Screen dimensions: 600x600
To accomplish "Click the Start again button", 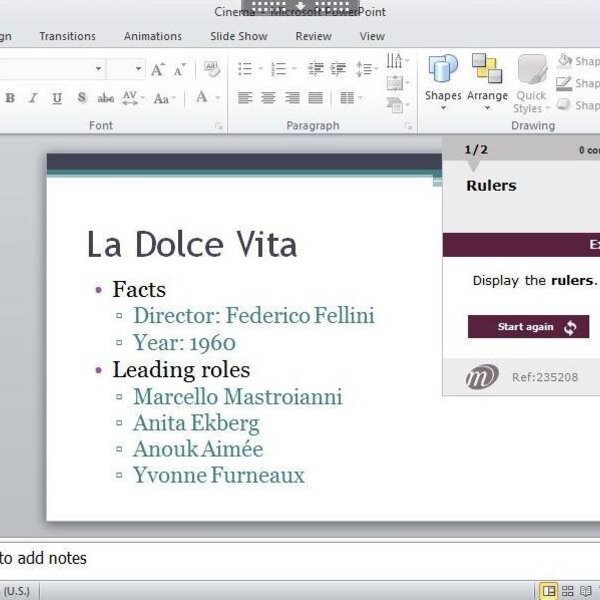I will click(528, 326).
